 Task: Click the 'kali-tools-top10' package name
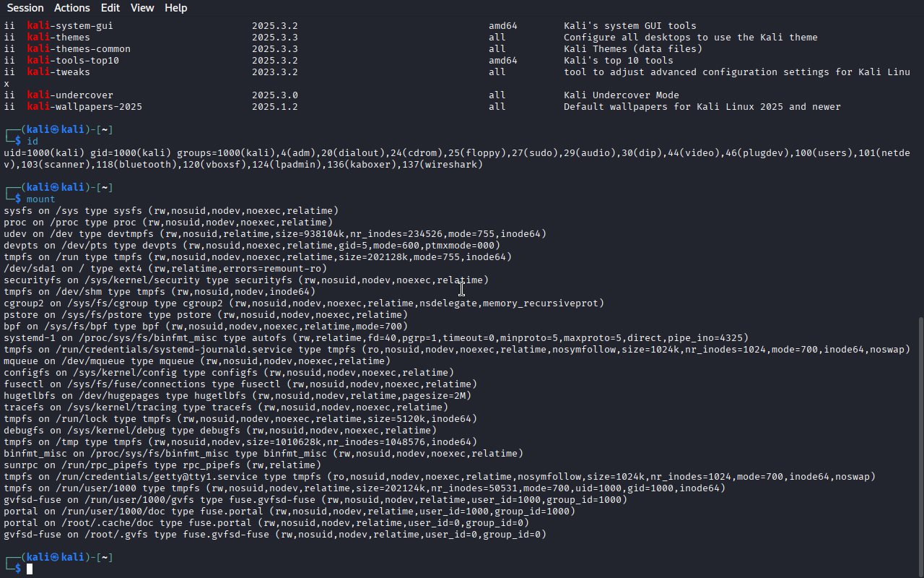[x=73, y=61]
